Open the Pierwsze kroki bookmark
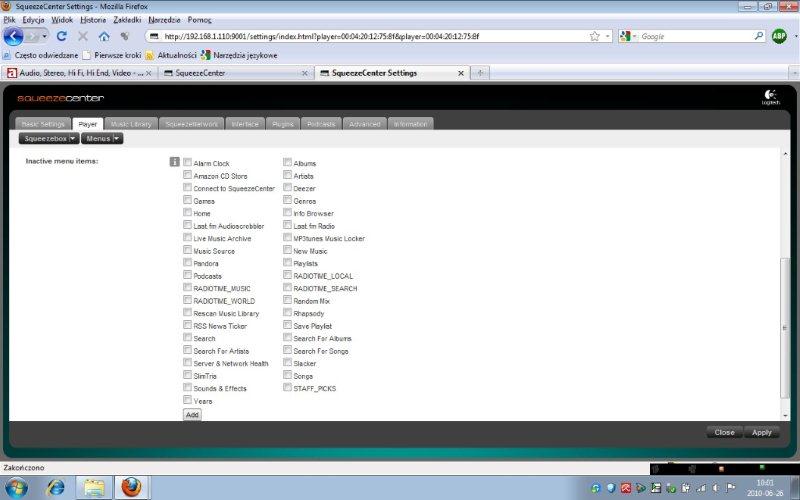The image size is (800, 500). coord(112,55)
